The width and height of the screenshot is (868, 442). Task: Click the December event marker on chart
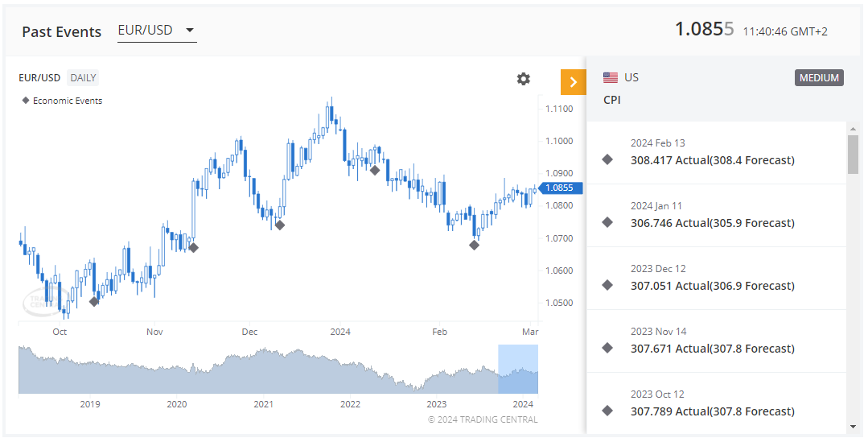[280, 225]
